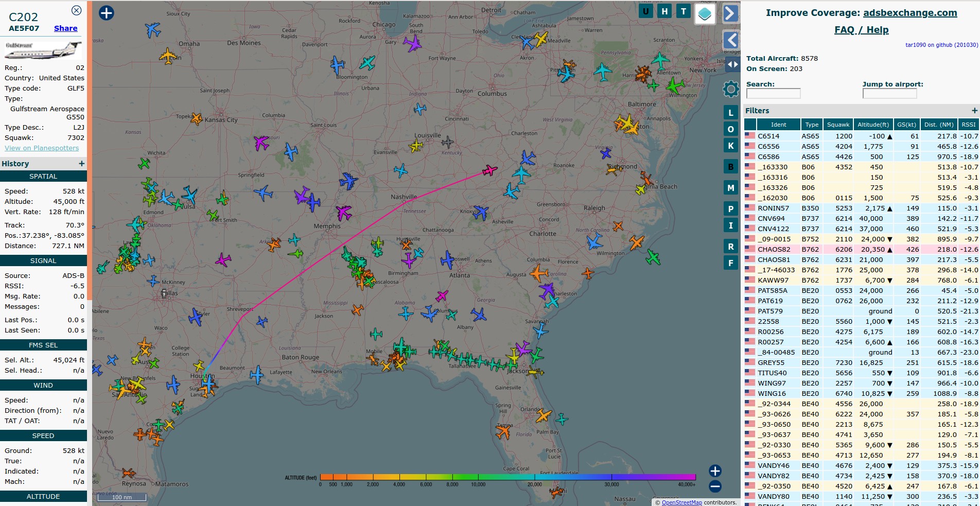Open the Share link for C202
The height and width of the screenshot is (506, 980).
(x=66, y=28)
